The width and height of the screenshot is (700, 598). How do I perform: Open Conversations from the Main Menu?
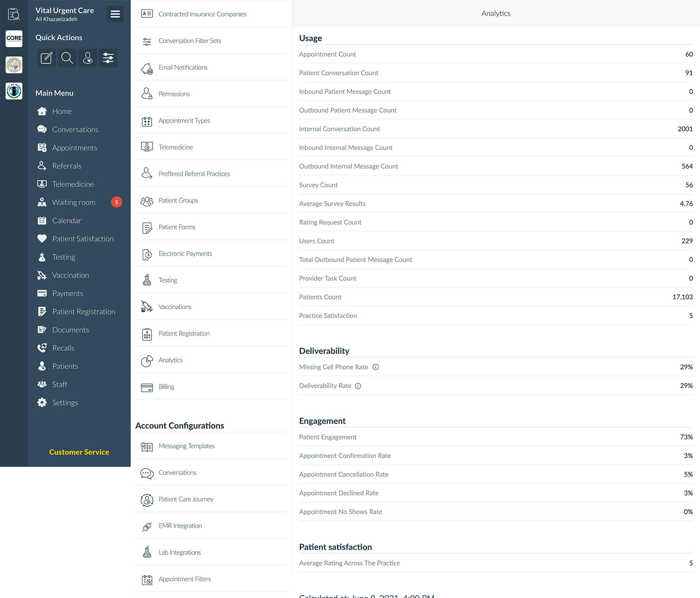pyautogui.click(x=75, y=129)
